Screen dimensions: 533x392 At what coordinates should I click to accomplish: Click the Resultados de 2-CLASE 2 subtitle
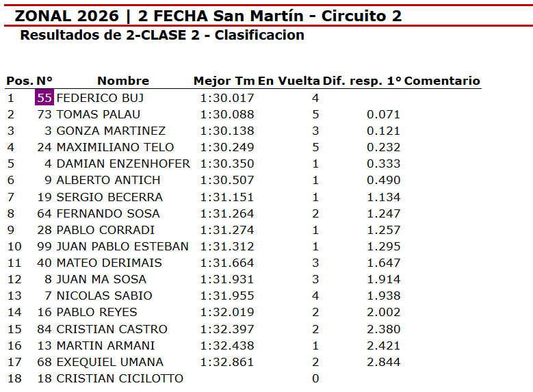162,35
